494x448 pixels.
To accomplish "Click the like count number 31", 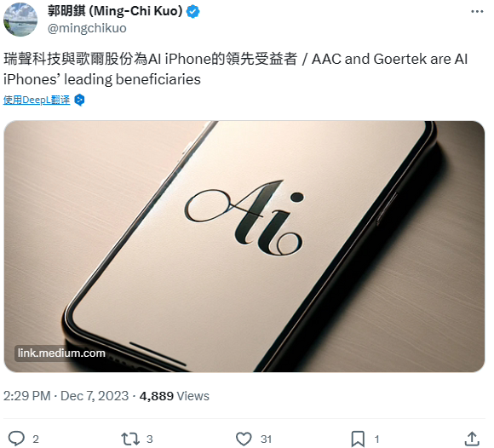I will (266, 439).
